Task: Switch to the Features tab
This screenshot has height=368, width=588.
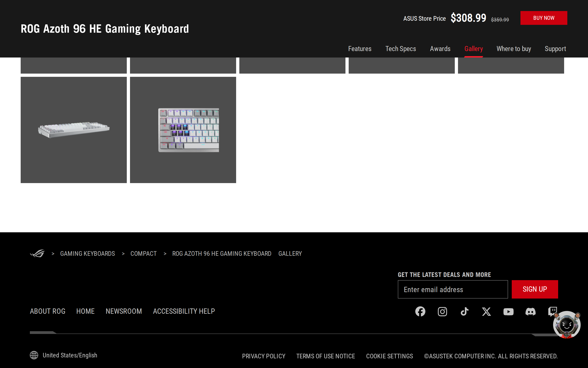Action: click(x=360, y=49)
